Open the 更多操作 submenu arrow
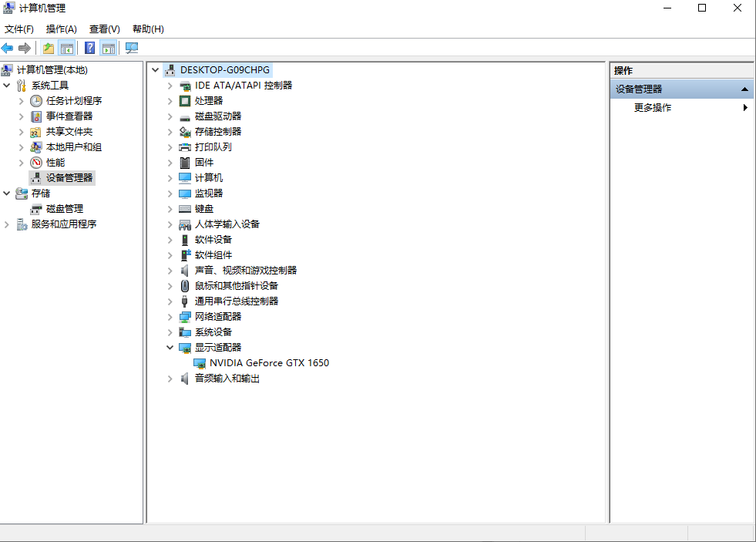 [x=745, y=107]
